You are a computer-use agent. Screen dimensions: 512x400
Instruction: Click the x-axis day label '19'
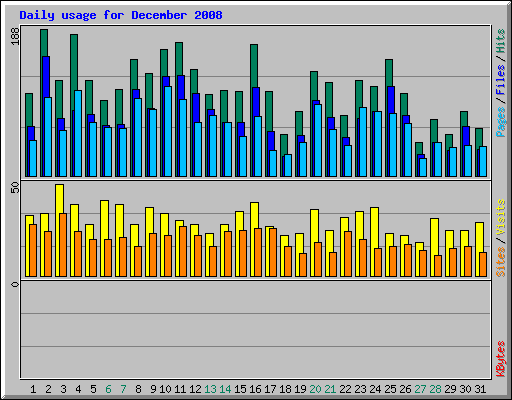coord(300,389)
